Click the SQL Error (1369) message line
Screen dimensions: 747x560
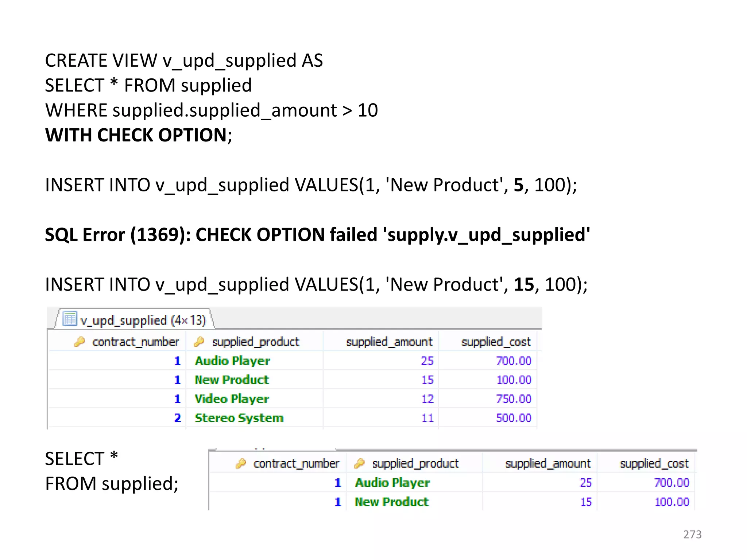pos(317,235)
